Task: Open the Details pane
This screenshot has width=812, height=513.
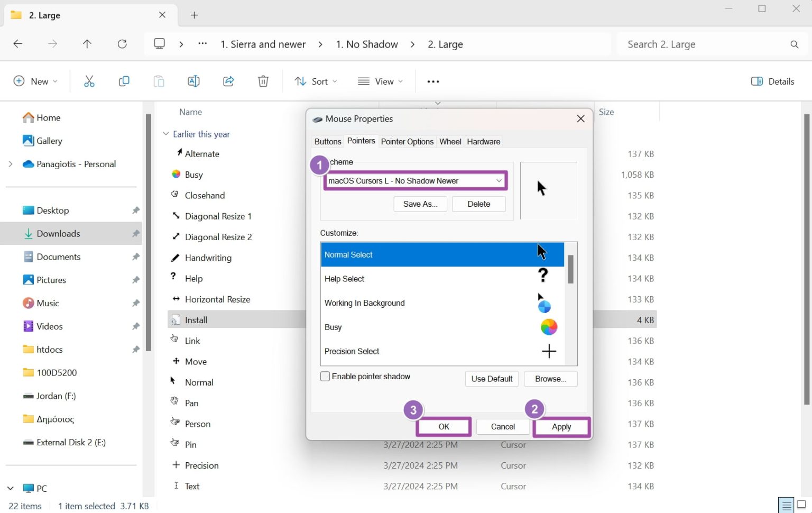Action: 772,81
